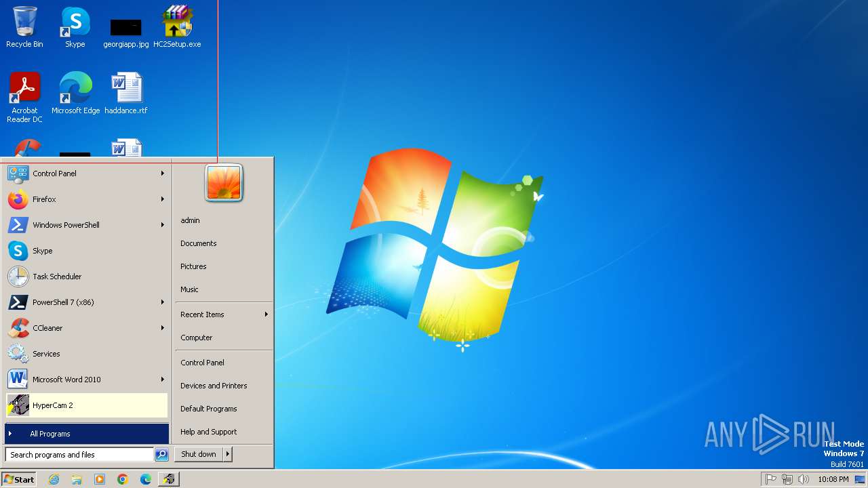Viewport: 868px width, 488px height.
Task: Launch Firefox from Start menu
Action: [x=86, y=199]
